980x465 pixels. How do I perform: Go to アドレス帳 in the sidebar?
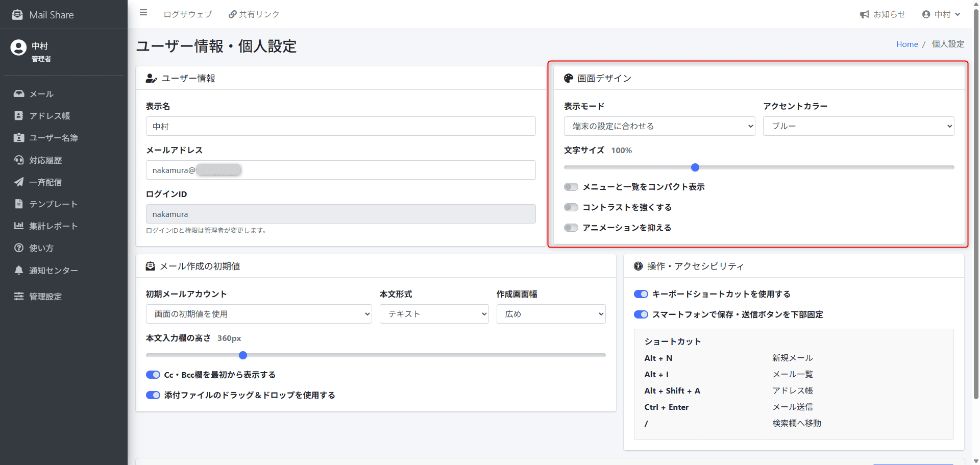click(64, 116)
